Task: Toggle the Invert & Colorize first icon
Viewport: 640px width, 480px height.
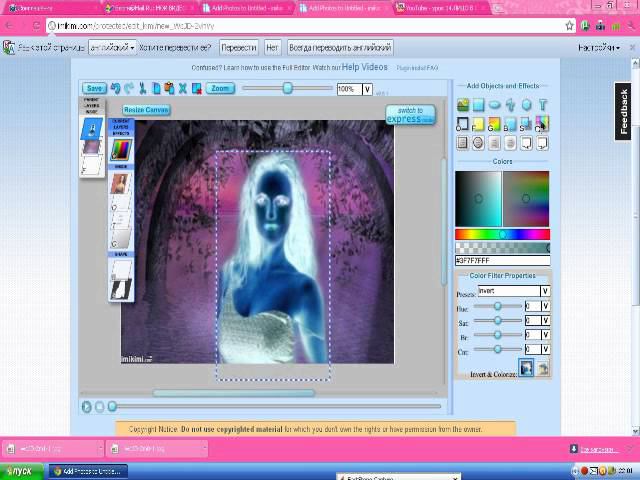Action: click(525, 368)
